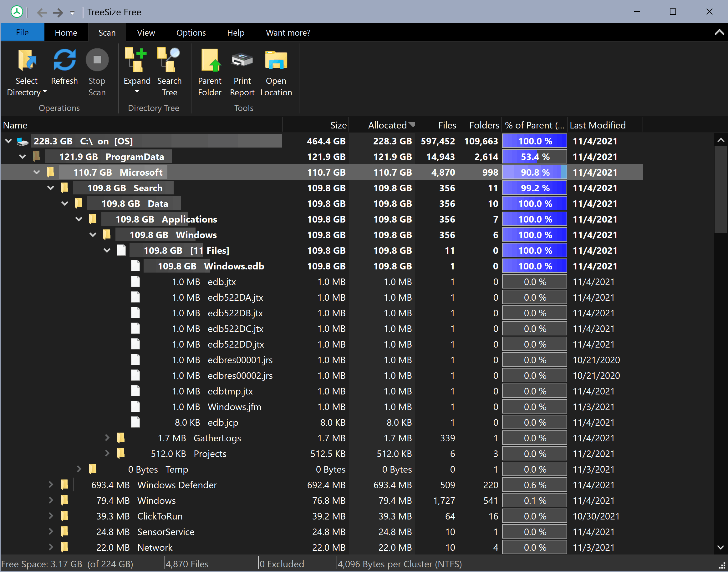Expand the GatherLogs folder
The height and width of the screenshot is (572, 728).
[x=107, y=438]
